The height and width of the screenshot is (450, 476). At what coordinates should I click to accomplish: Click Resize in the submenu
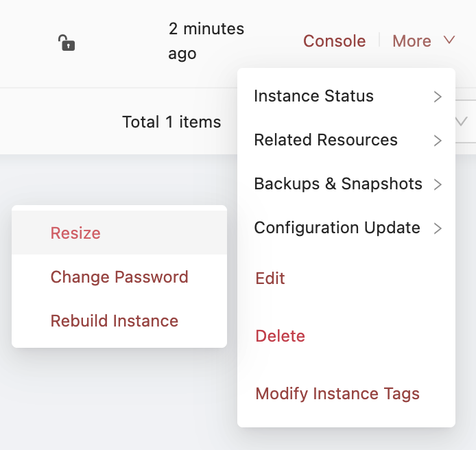pos(75,233)
